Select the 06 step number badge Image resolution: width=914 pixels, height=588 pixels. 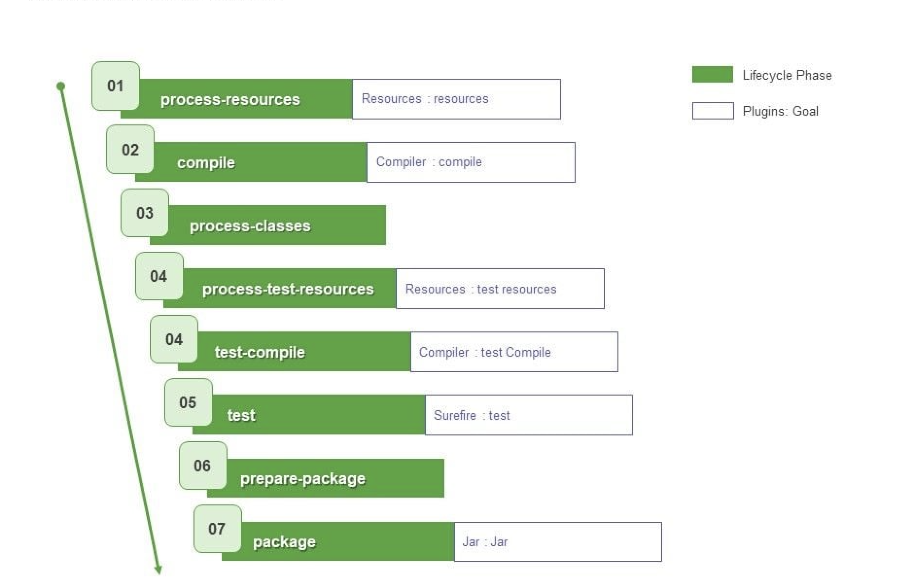click(203, 466)
